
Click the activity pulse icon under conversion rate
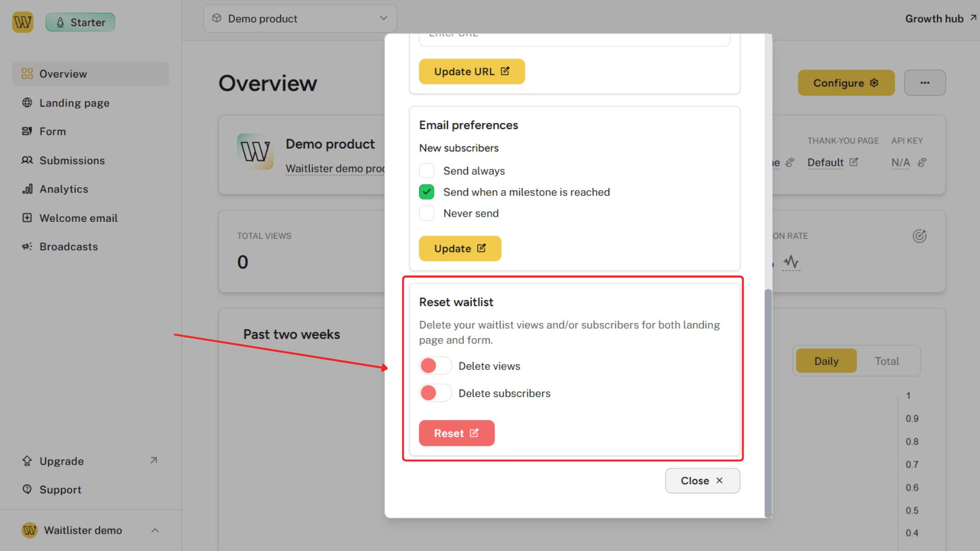click(x=791, y=262)
